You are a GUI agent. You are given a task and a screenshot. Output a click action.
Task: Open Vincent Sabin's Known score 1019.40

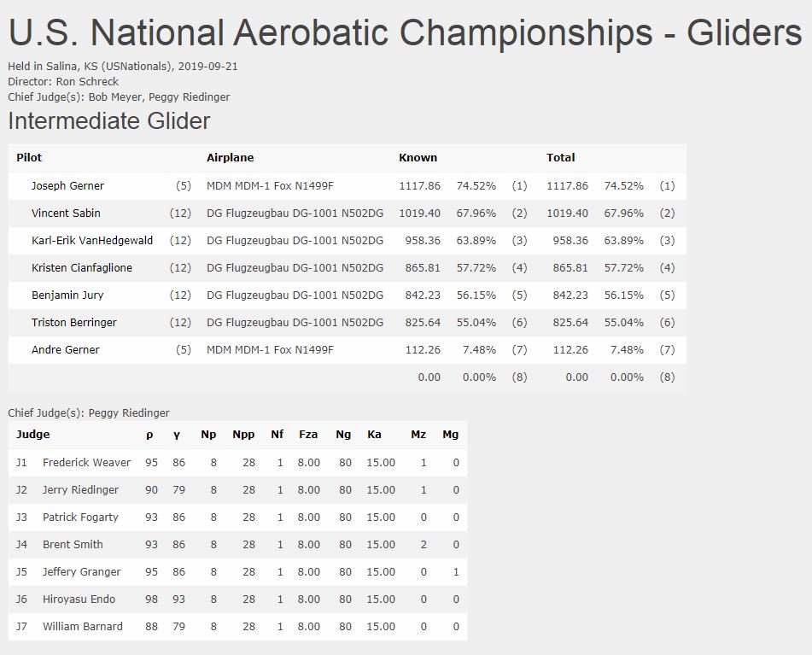[419, 213]
